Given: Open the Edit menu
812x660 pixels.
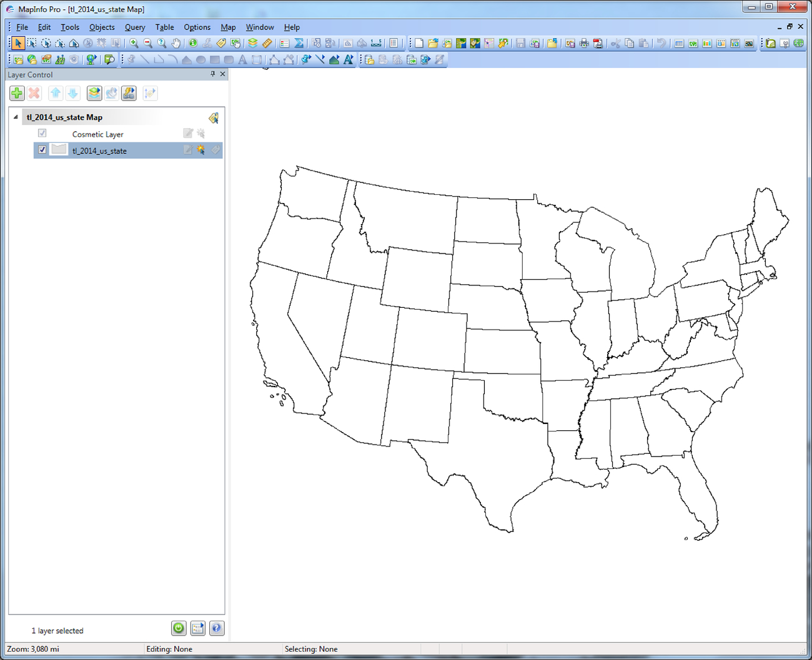Looking at the screenshot, I should tap(44, 27).
